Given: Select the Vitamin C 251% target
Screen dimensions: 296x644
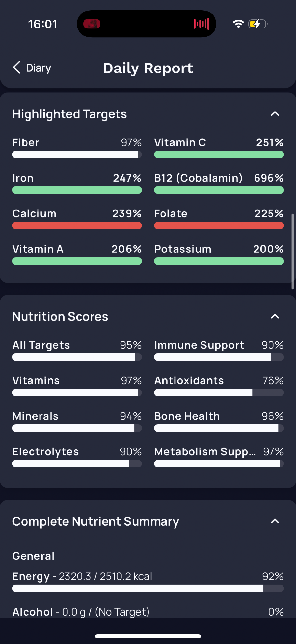Looking at the screenshot, I should (219, 148).
